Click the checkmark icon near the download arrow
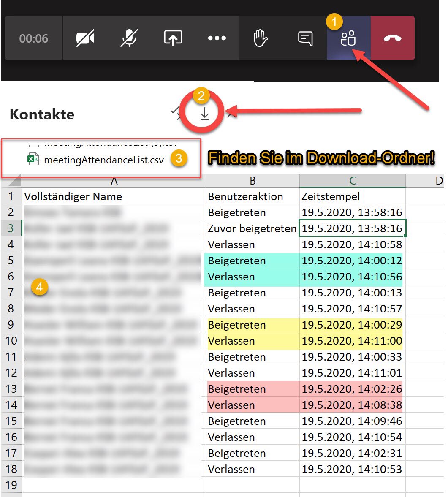 175,112
